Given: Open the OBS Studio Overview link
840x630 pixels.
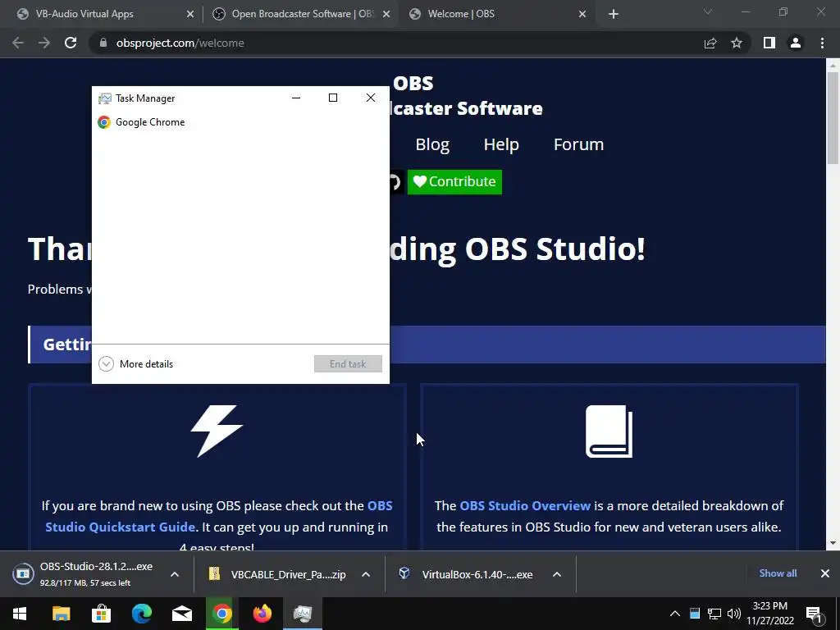Looking at the screenshot, I should tap(525, 505).
